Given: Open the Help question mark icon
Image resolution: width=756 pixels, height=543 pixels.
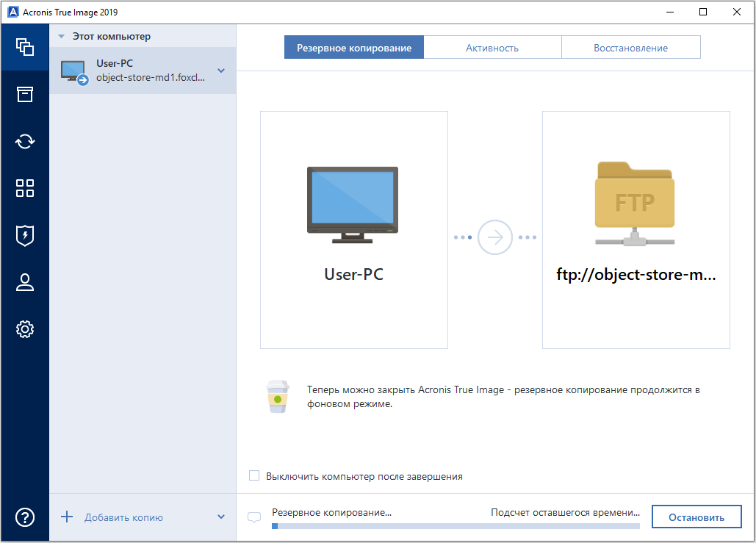Looking at the screenshot, I should pos(24,517).
